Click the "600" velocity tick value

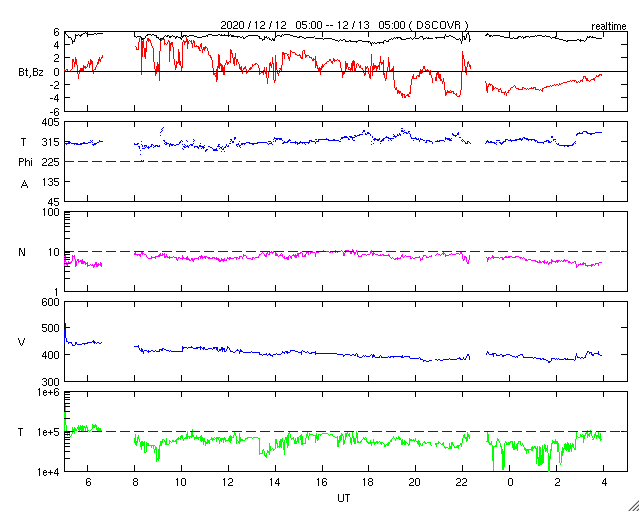[51, 302]
